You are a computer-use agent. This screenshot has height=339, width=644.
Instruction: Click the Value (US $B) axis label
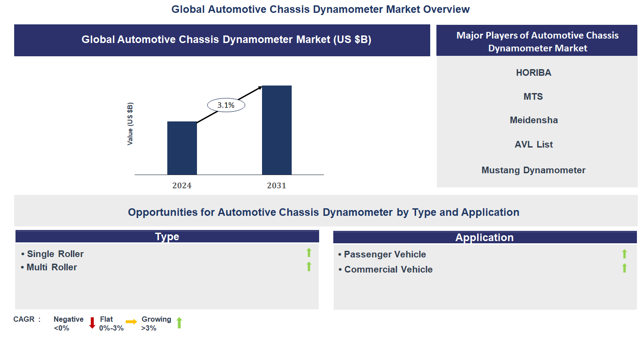130,124
